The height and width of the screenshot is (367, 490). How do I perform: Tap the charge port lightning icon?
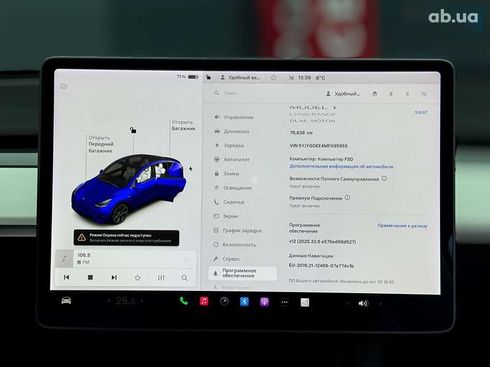pos(190,169)
